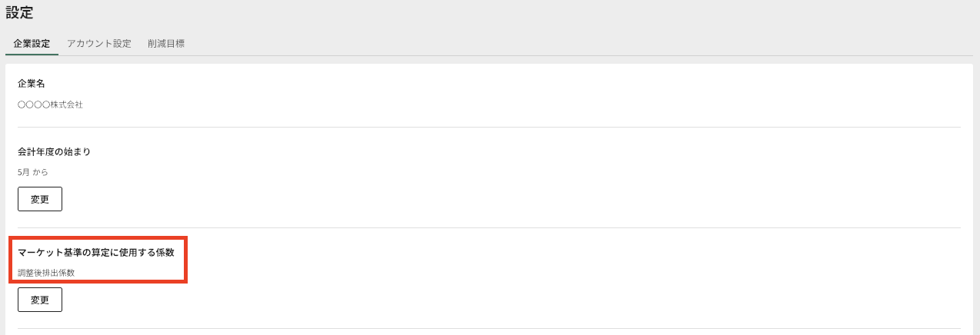
Task: Open the アカウント設定 tab
Action: [x=99, y=44]
